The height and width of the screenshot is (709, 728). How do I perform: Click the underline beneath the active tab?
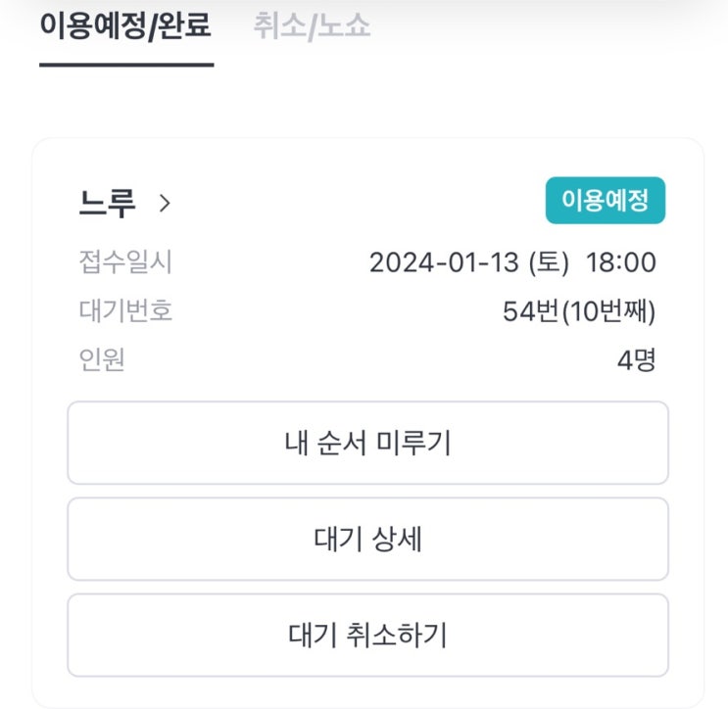coord(126,65)
